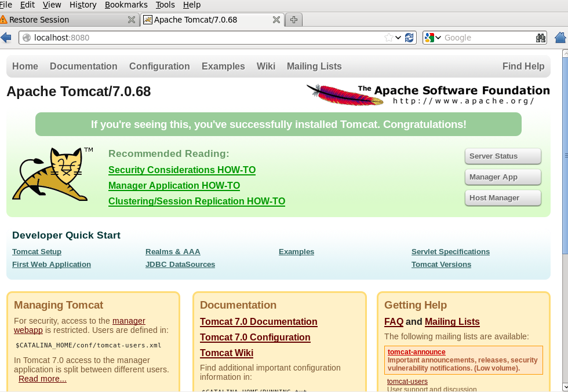The image size is (568, 392).
Task: Click the search binoculars icon
Action: 540,37
